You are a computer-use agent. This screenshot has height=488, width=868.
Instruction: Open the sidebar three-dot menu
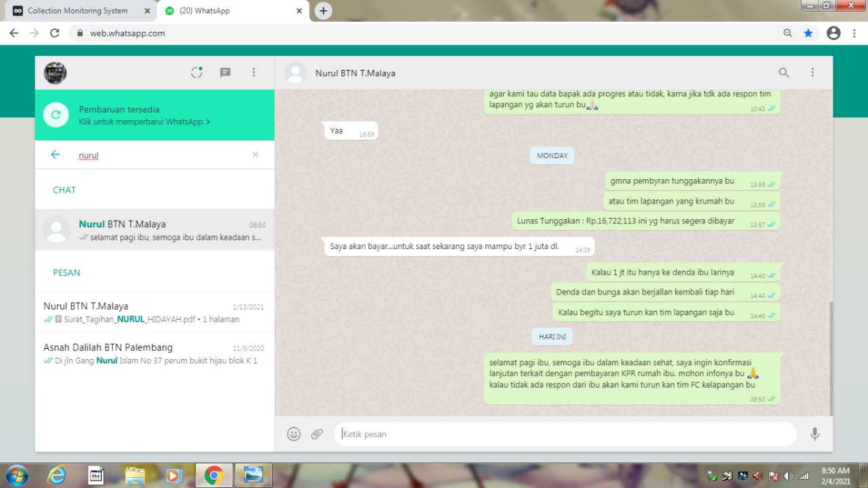pos(254,73)
